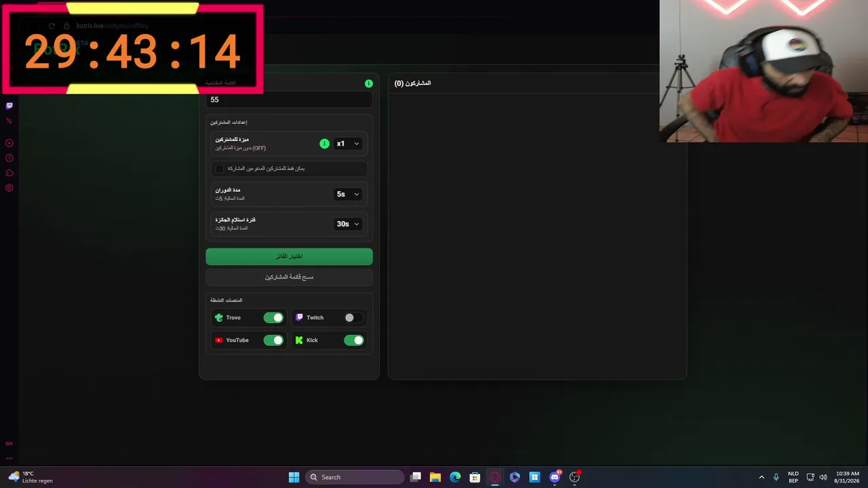Click the clear participants list button
This screenshot has height=488, width=868.
pyautogui.click(x=289, y=277)
